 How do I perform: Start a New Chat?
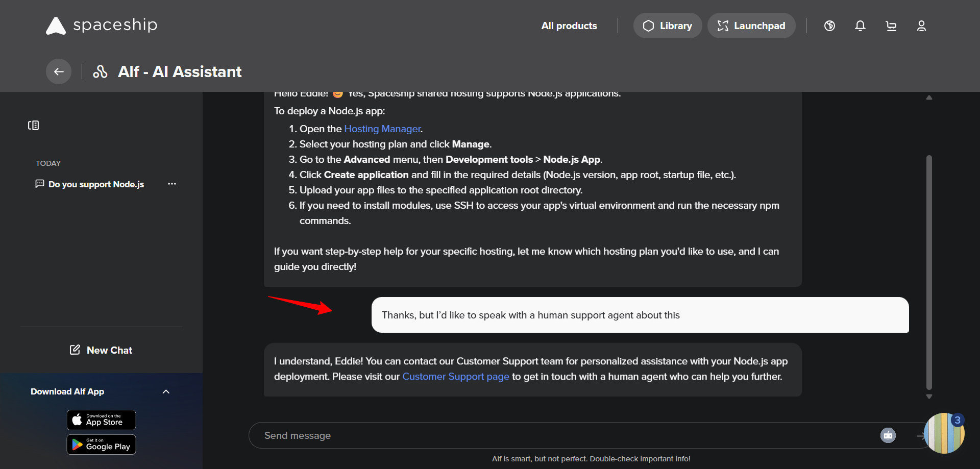click(x=101, y=350)
